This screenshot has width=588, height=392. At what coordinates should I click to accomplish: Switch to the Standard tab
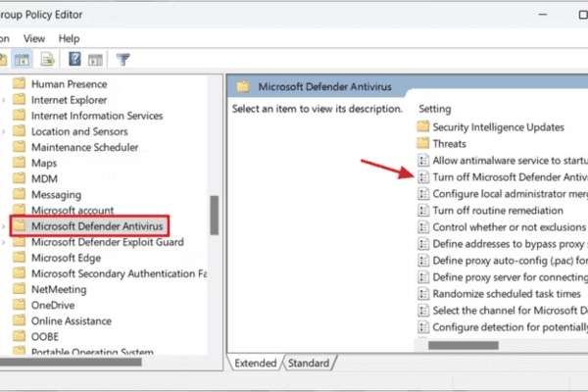(309, 364)
